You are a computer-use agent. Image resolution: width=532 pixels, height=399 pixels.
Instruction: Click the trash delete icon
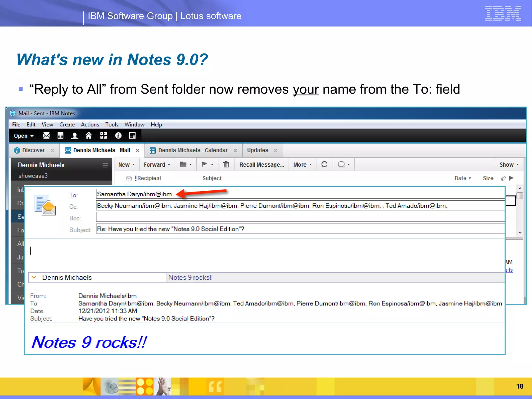226,165
